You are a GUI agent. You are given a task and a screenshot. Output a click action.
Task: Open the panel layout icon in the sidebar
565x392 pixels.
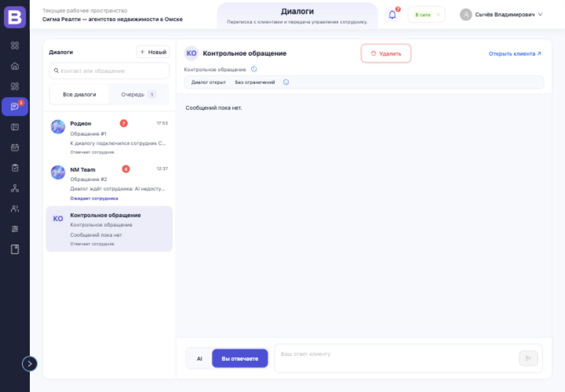pyautogui.click(x=15, y=127)
